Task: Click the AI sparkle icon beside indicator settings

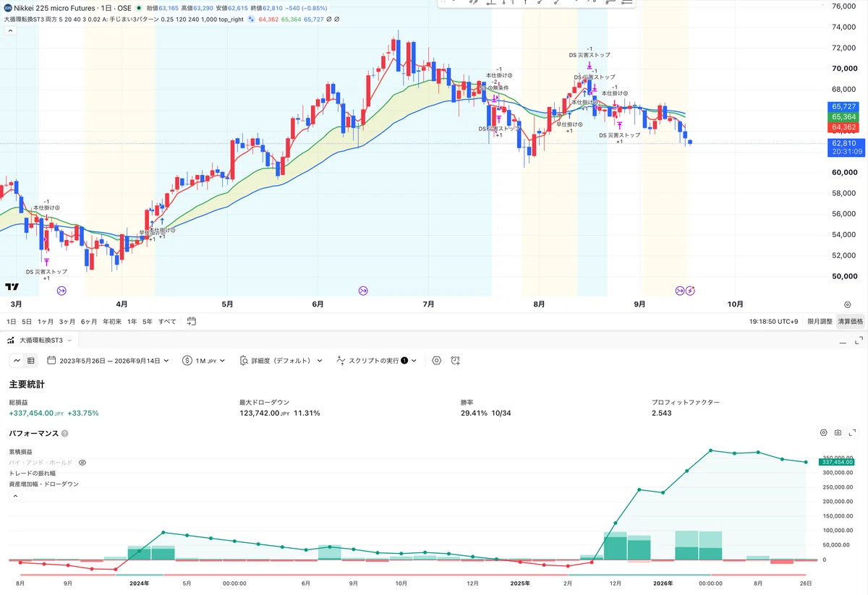Action: (251, 20)
